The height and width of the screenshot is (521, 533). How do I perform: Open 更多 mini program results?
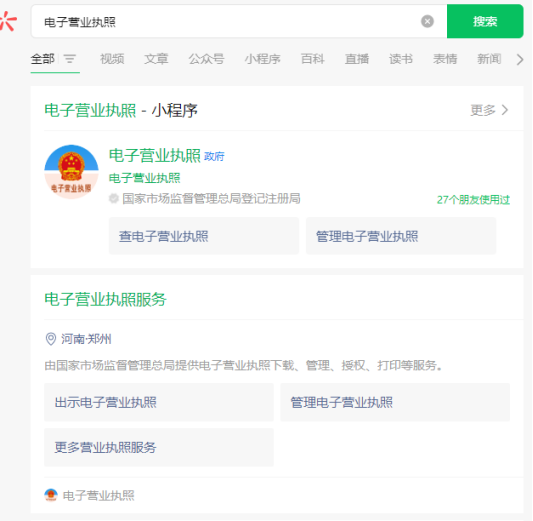tap(489, 110)
